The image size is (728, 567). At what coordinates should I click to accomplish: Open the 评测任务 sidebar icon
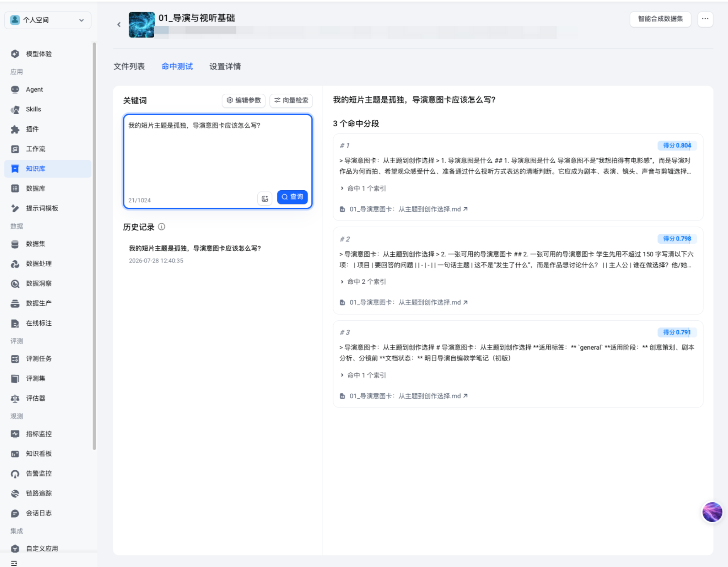(15, 358)
